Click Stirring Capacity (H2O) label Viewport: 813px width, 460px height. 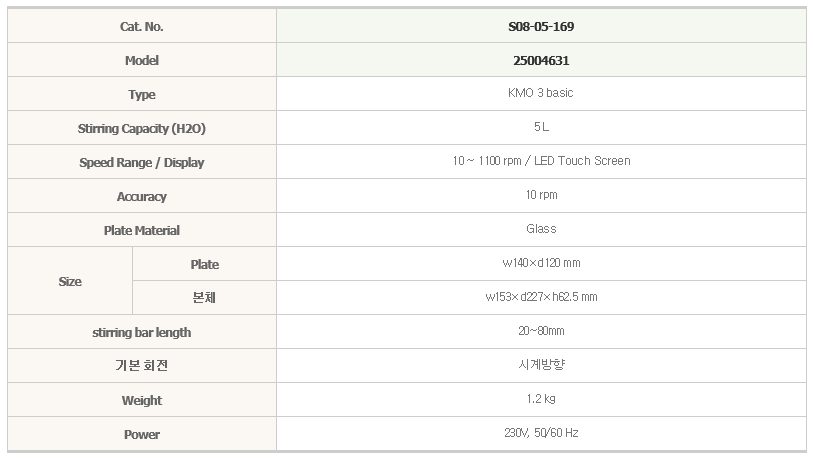141,128
